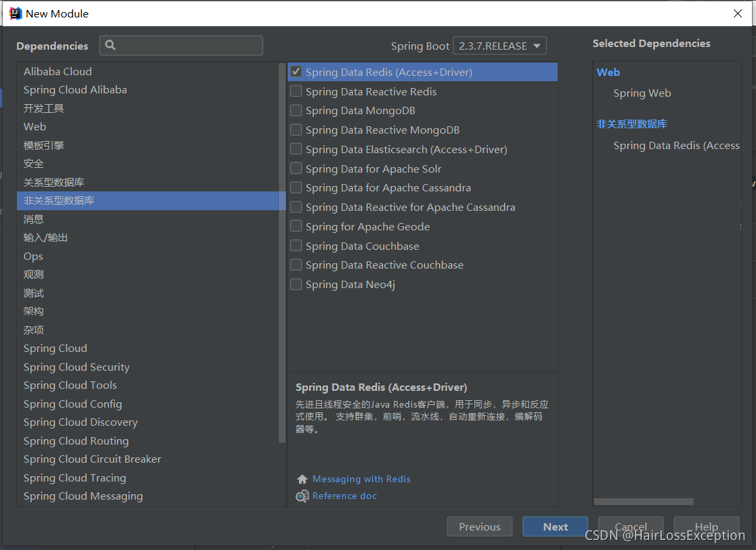The image size is (756, 550).
Task: Open Spring Cloud Tracing category
Action: click(148, 477)
